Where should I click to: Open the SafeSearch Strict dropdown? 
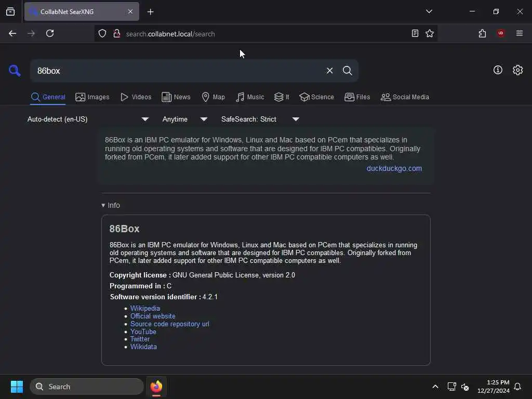260,119
